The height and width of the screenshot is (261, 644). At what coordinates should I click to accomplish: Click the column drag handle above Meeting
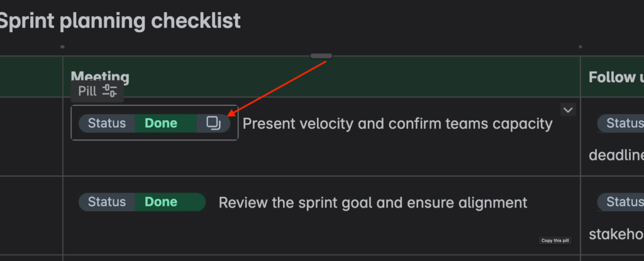click(x=321, y=56)
